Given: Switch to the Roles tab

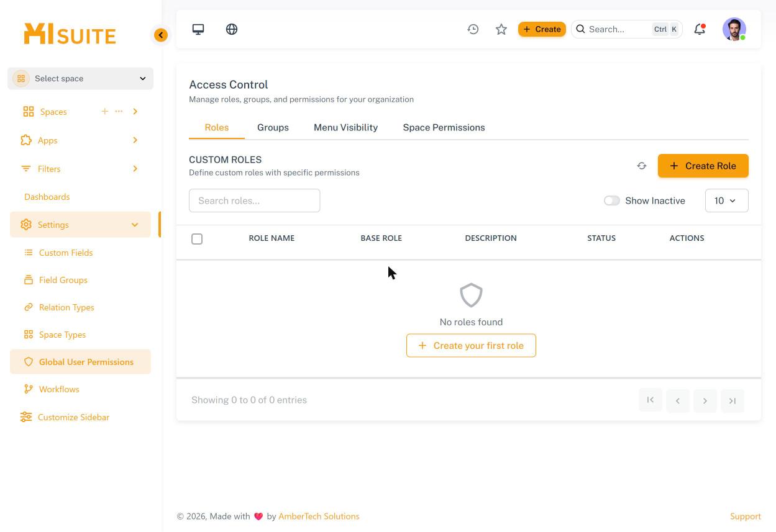Looking at the screenshot, I should 217,127.
